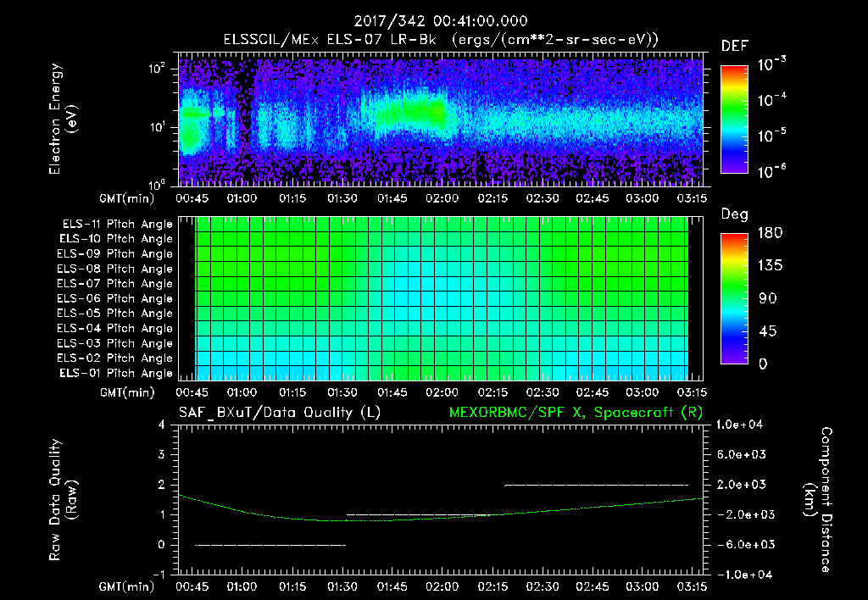Select the ELS-10 Pitch Angle row label

[x=116, y=239]
